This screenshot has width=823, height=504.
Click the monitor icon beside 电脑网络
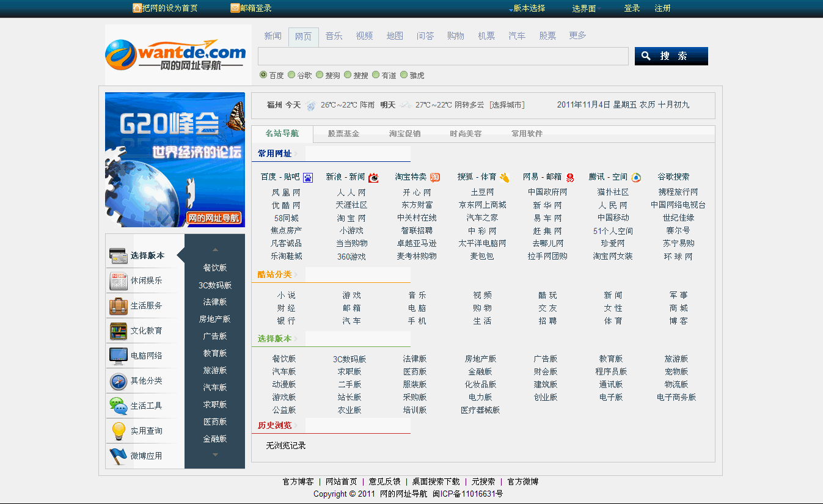coord(118,356)
